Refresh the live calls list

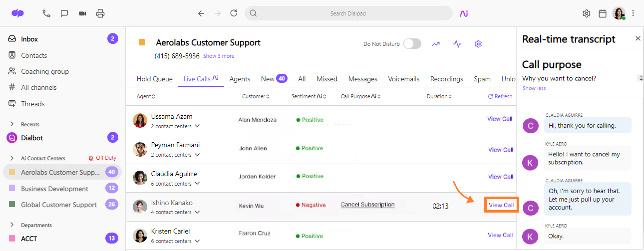[500, 96]
